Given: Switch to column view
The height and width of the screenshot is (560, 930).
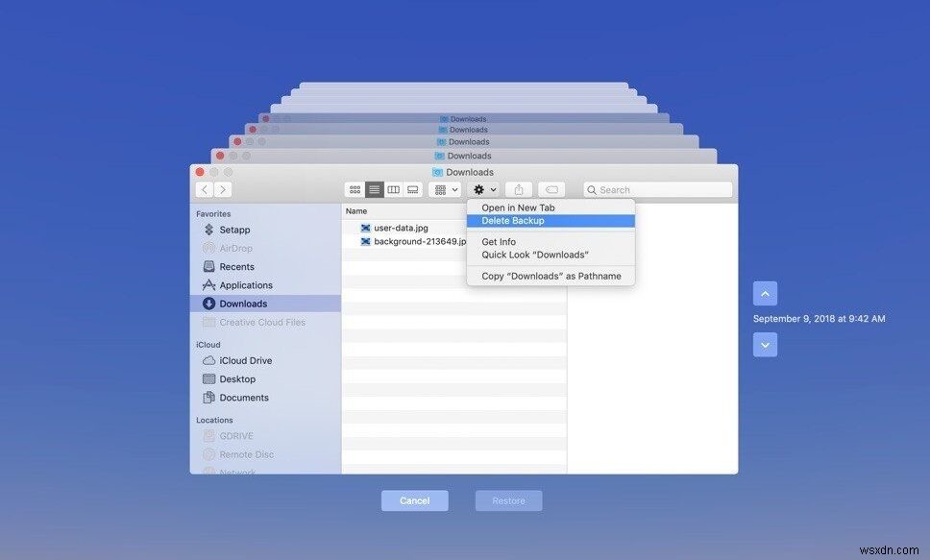Looking at the screenshot, I should [393, 189].
